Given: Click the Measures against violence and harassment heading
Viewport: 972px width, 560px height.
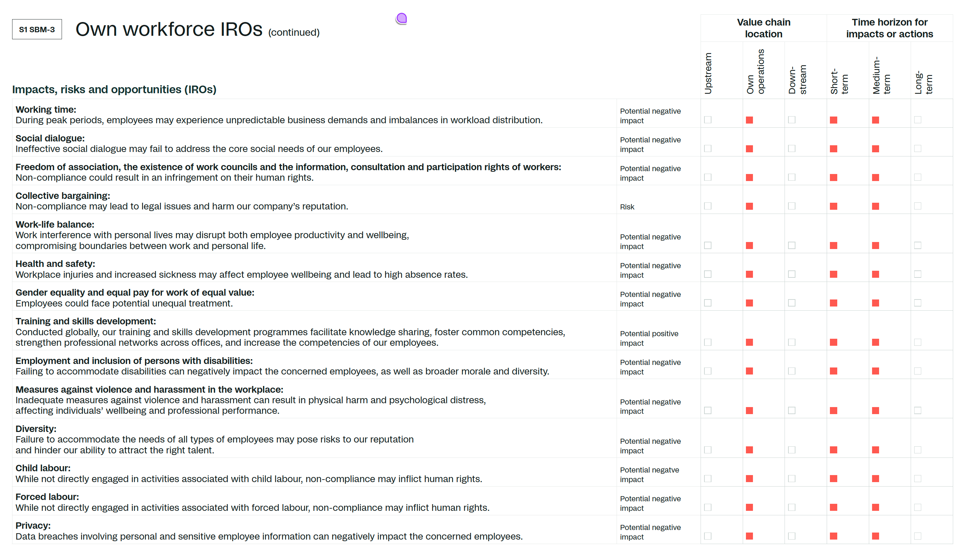Looking at the screenshot, I should (149, 389).
